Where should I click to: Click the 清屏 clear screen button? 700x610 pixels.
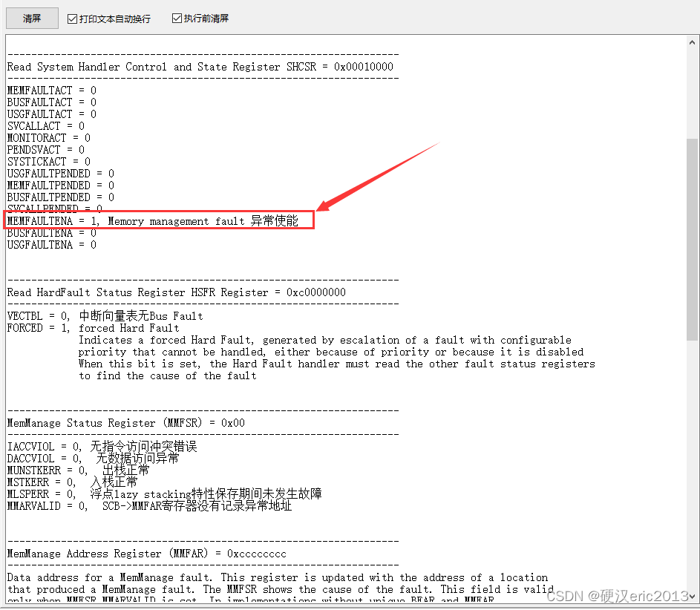(32, 19)
